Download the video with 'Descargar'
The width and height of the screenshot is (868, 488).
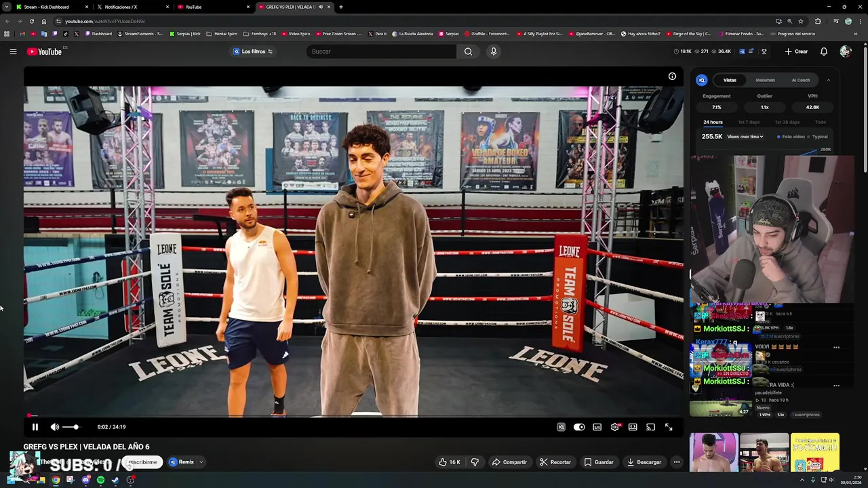point(644,462)
